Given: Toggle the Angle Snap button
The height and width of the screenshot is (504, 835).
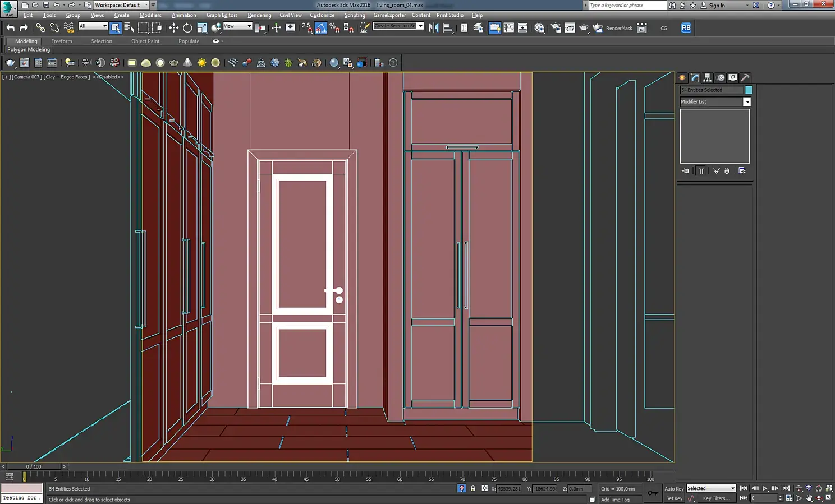Looking at the screenshot, I should 321,27.
